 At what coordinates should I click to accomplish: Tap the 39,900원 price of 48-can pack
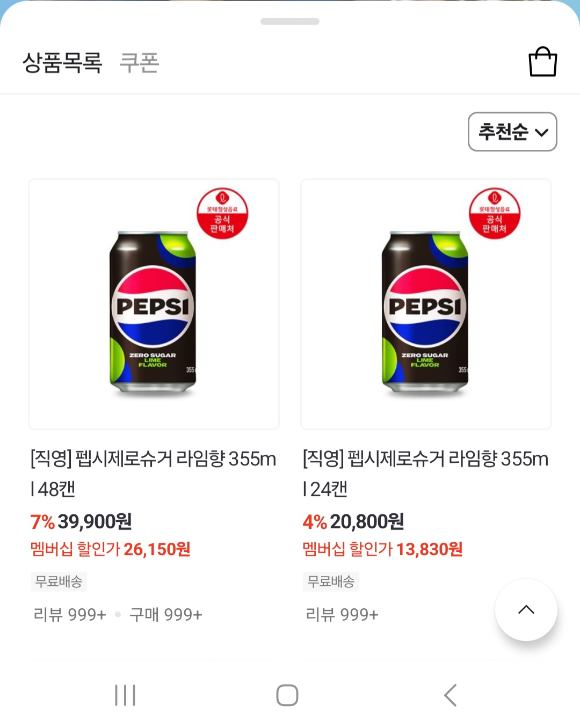(x=95, y=521)
